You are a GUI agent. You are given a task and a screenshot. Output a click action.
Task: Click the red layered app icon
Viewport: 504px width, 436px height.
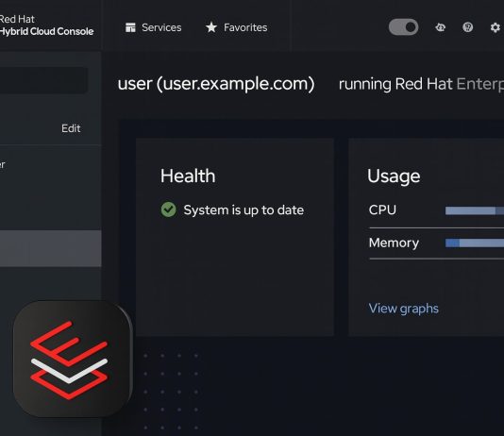73,359
